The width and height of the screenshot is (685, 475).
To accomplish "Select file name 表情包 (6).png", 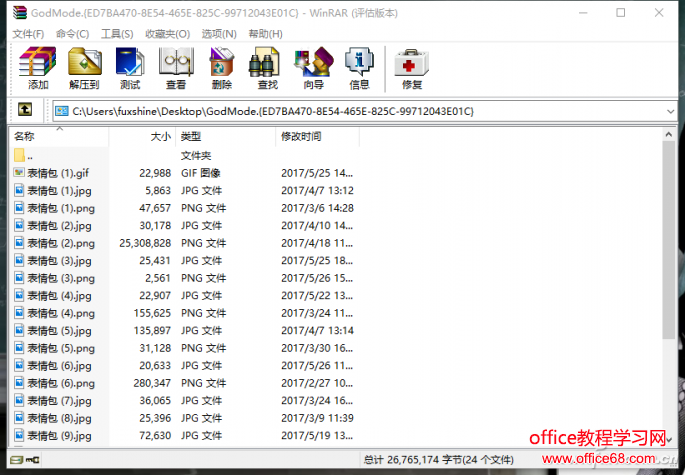I will coord(61,383).
